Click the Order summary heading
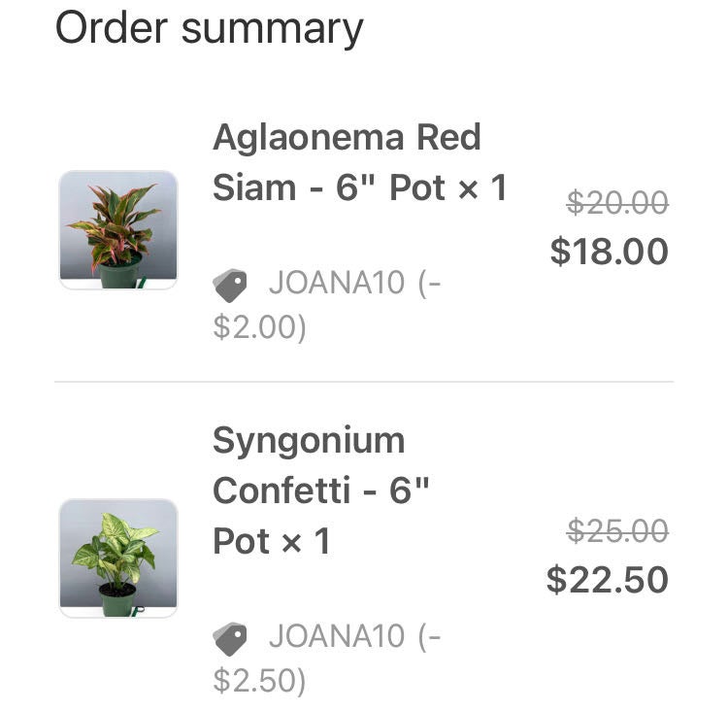728x711 pixels. (x=209, y=28)
